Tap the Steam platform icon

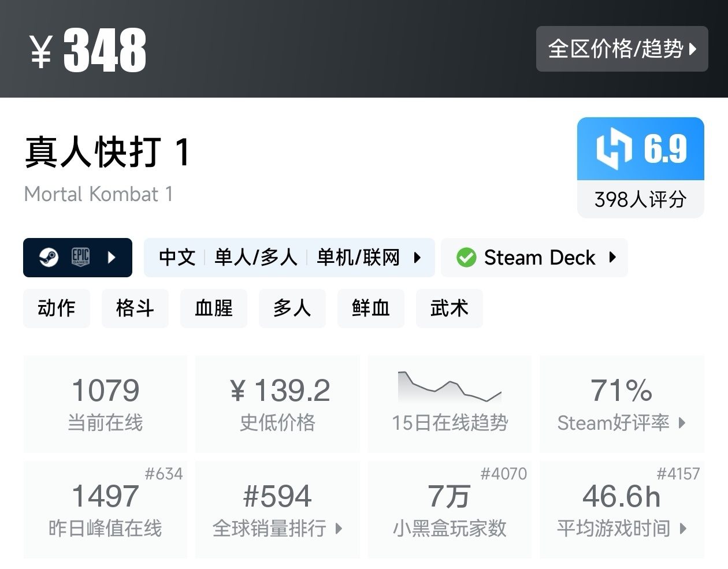pos(49,257)
